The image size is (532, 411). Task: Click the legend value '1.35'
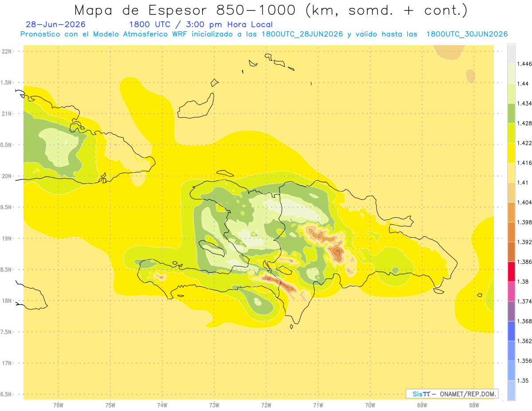point(524,380)
